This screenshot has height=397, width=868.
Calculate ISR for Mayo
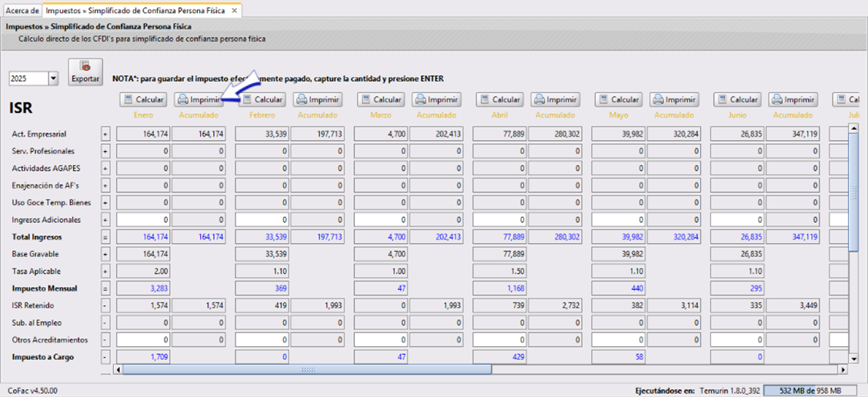[x=619, y=100]
